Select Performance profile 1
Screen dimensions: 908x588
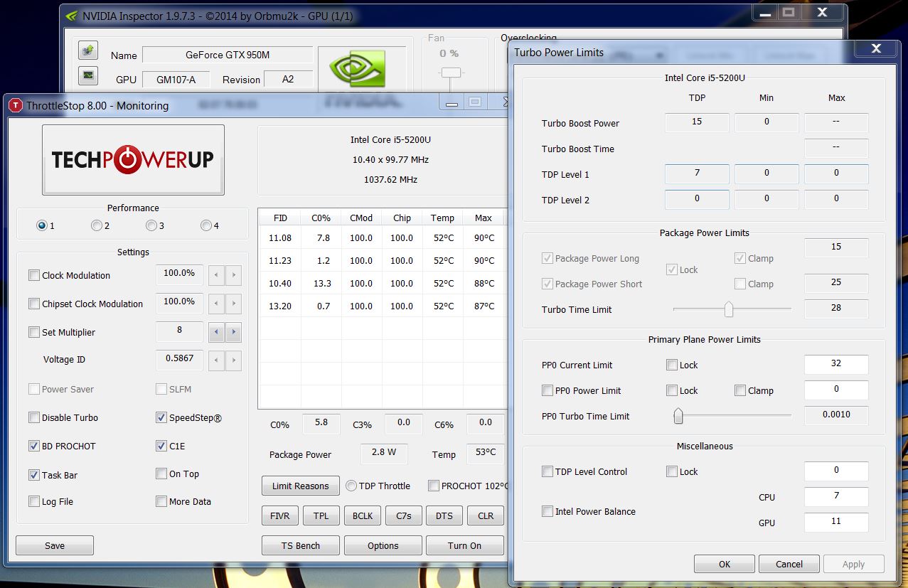pyautogui.click(x=42, y=225)
